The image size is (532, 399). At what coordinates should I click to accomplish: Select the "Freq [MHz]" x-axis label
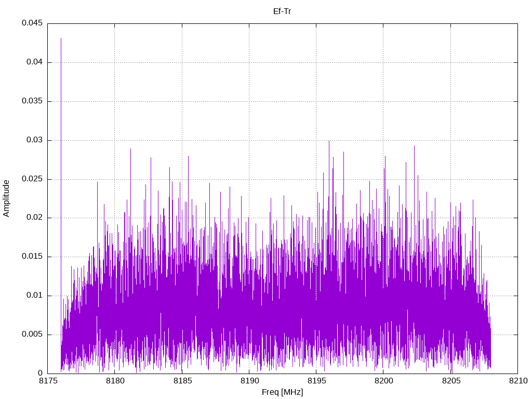point(282,392)
